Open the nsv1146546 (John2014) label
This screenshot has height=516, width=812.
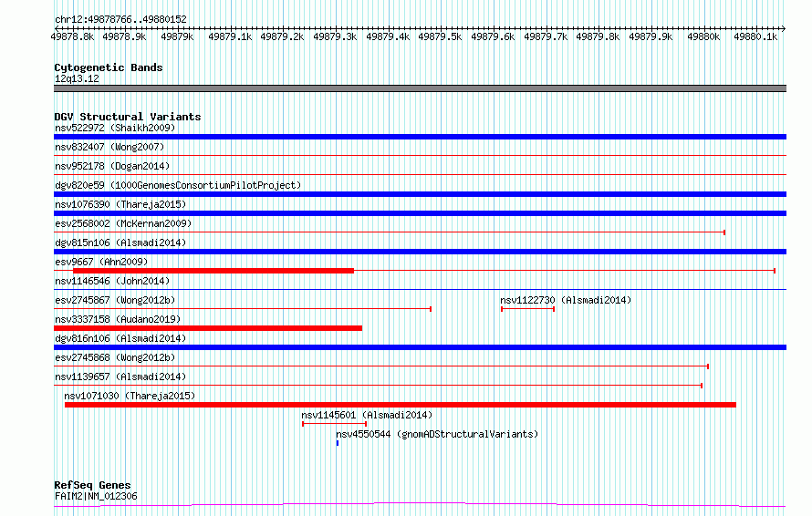pos(112,281)
